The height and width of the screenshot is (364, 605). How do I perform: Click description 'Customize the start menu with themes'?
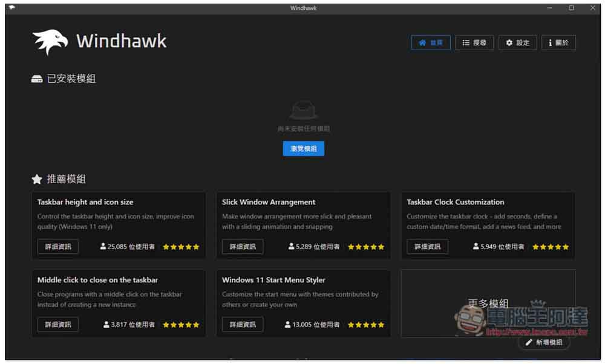[300, 300]
